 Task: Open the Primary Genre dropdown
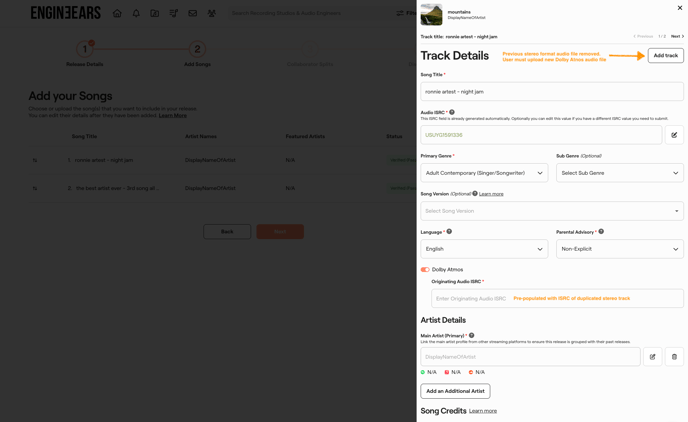pyautogui.click(x=484, y=173)
